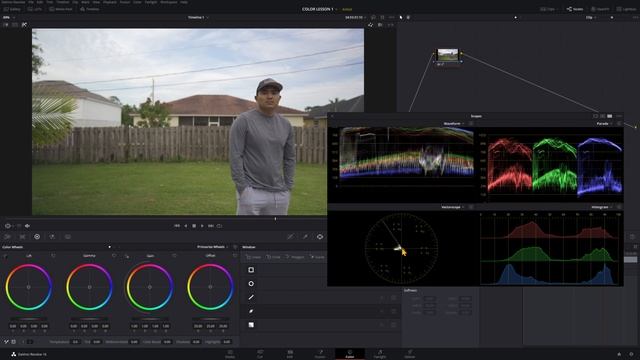Viewport: 640px width, 360px height.
Task: Open the Primaries Wheels mode dropdown
Action: click(x=212, y=247)
